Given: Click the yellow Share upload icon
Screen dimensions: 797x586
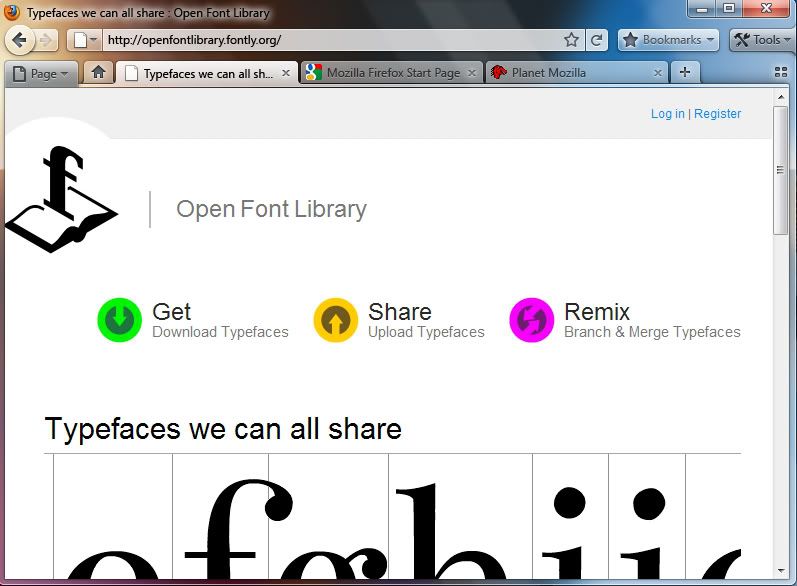Looking at the screenshot, I should [335, 320].
